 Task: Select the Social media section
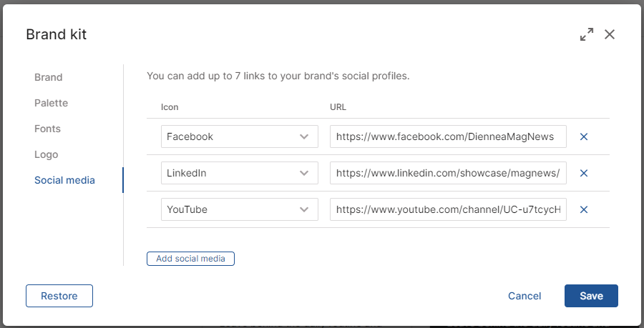[x=65, y=180]
